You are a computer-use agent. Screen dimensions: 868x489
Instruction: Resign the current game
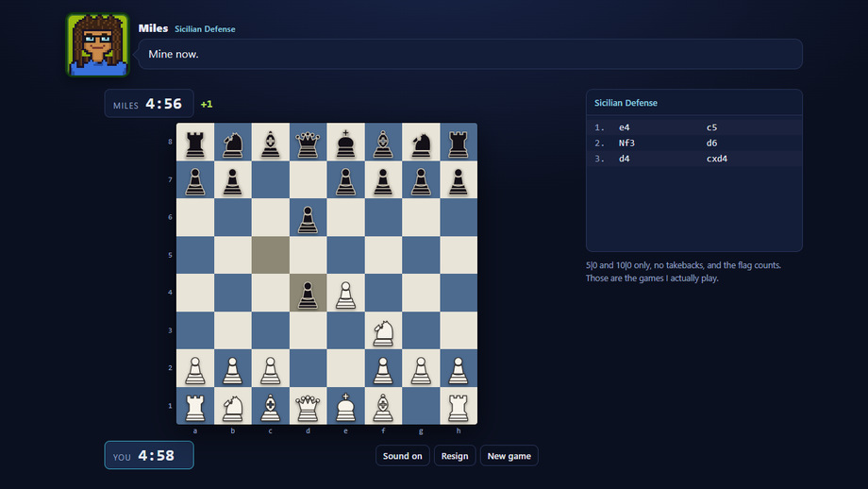pyautogui.click(x=455, y=456)
